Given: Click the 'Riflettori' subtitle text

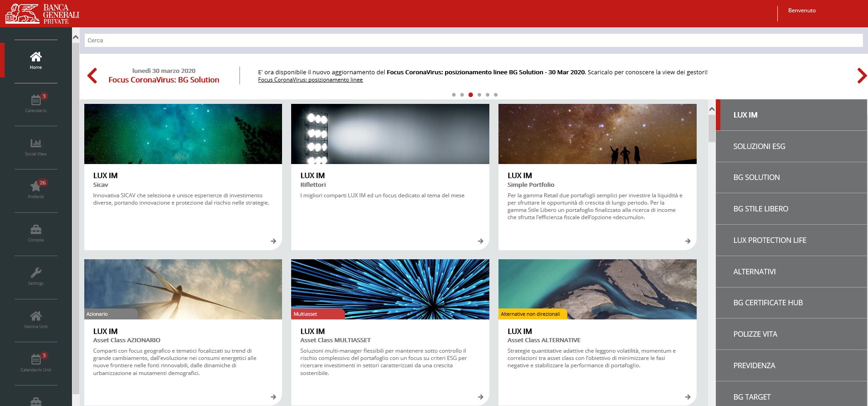Looking at the screenshot, I should [x=313, y=185].
